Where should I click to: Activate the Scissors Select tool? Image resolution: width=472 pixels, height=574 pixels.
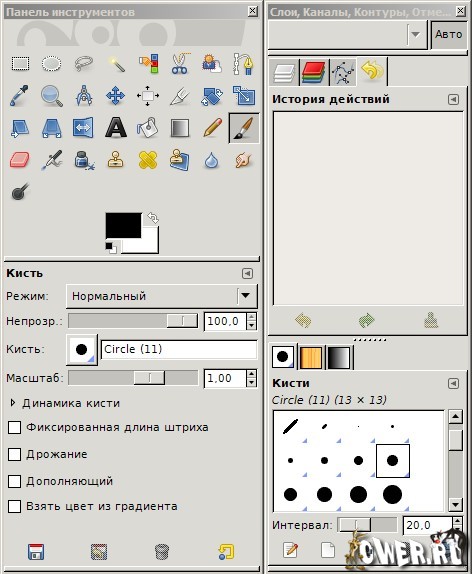click(x=180, y=64)
